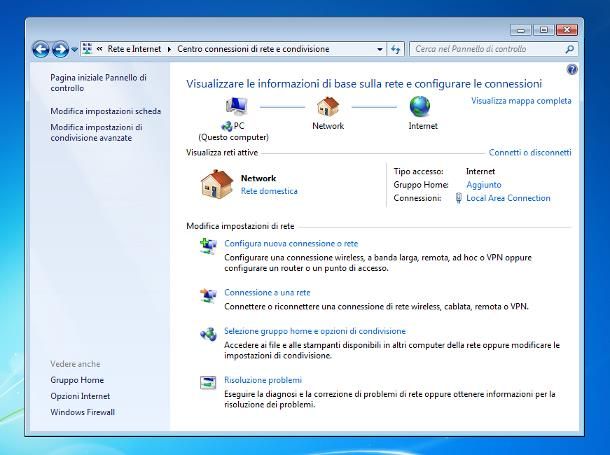Select 'Rete e Internet' breadcrumb
The width and height of the screenshot is (610, 455).
pyautogui.click(x=134, y=49)
